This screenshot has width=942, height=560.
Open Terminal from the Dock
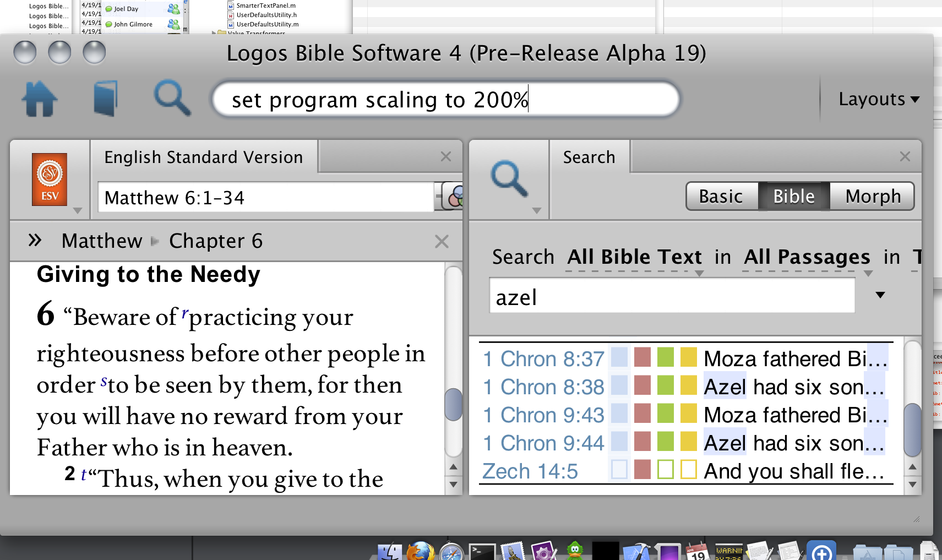(482, 552)
